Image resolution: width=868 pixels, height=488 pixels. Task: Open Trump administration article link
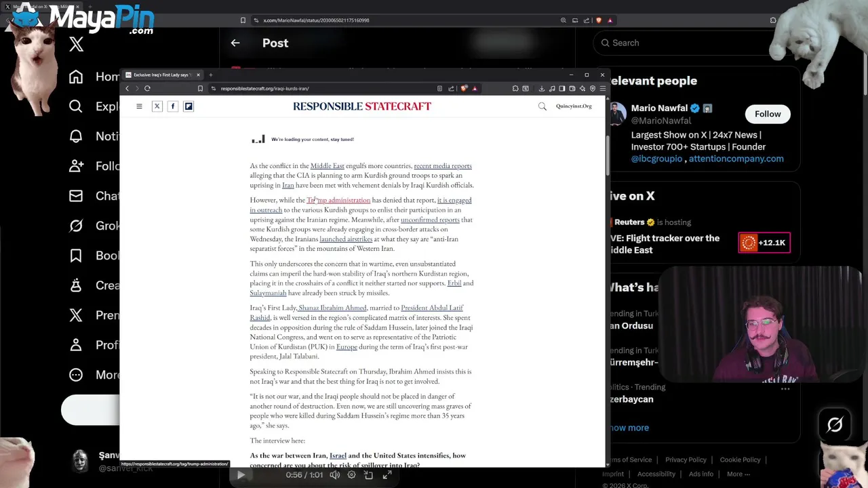(338, 200)
